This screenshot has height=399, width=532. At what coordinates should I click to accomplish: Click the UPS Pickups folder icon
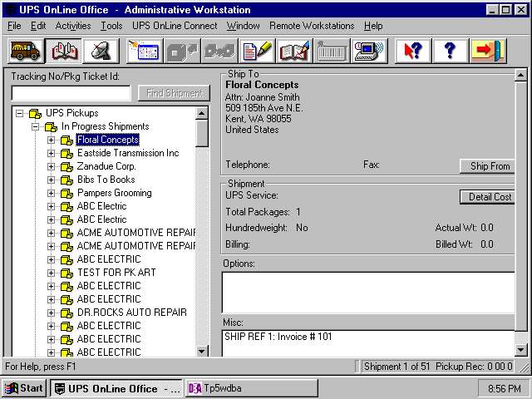pos(35,113)
